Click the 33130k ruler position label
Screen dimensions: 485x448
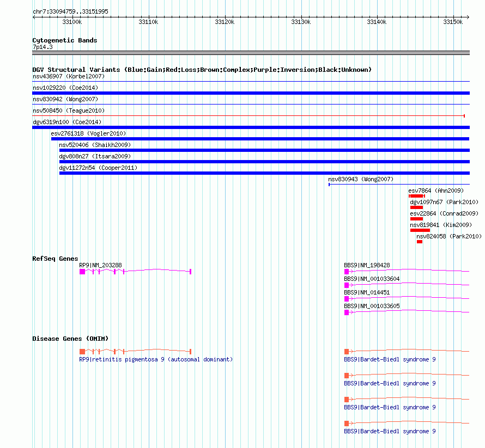point(301,22)
